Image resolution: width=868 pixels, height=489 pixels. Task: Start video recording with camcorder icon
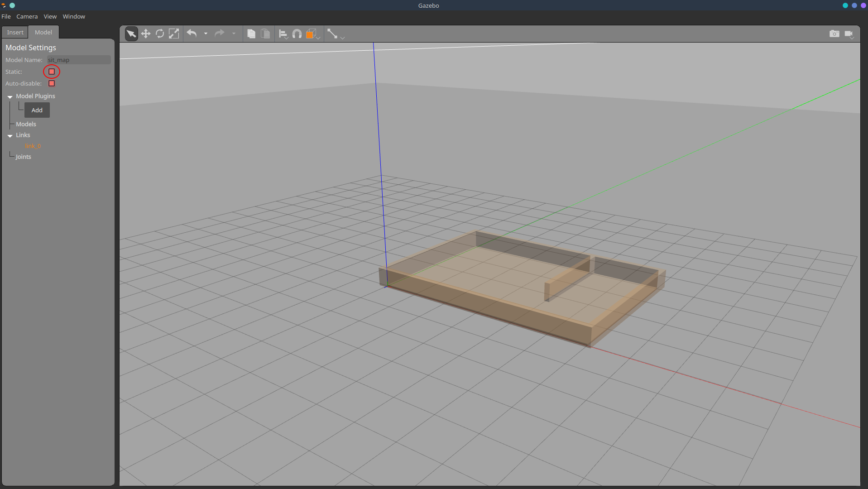849,34
